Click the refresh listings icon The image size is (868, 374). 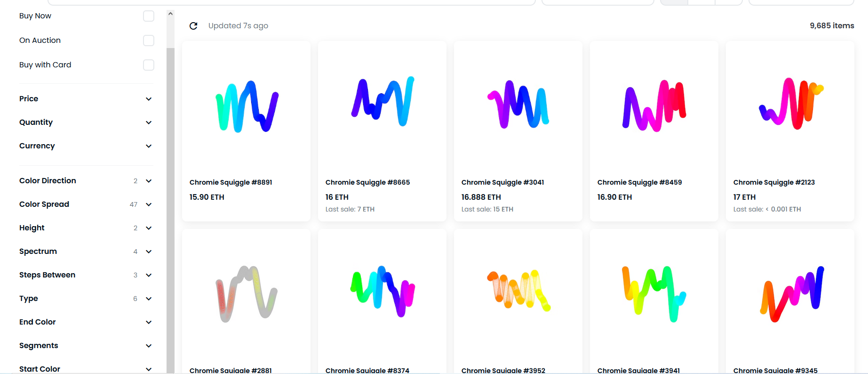(193, 26)
